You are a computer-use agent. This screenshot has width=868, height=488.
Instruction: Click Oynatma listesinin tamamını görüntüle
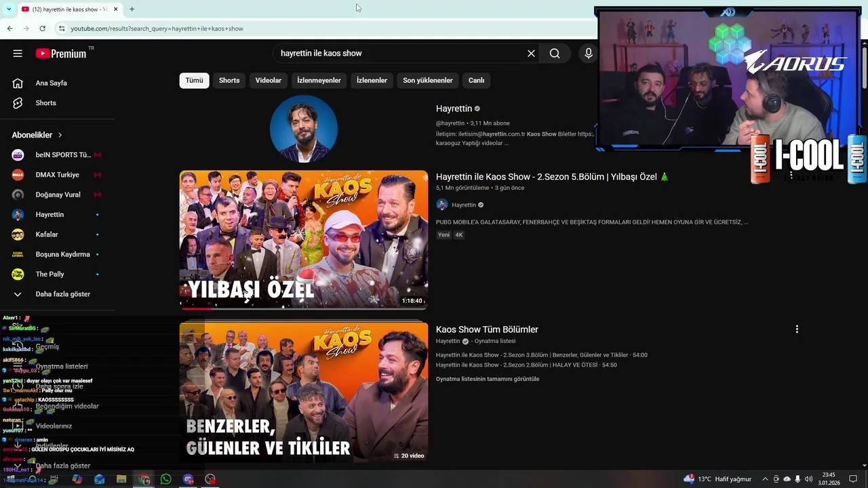[x=488, y=379]
